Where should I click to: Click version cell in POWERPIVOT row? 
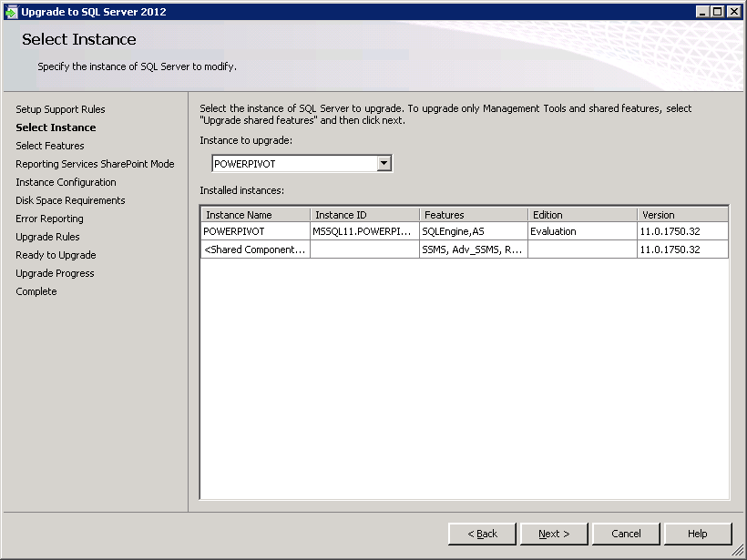682,231
